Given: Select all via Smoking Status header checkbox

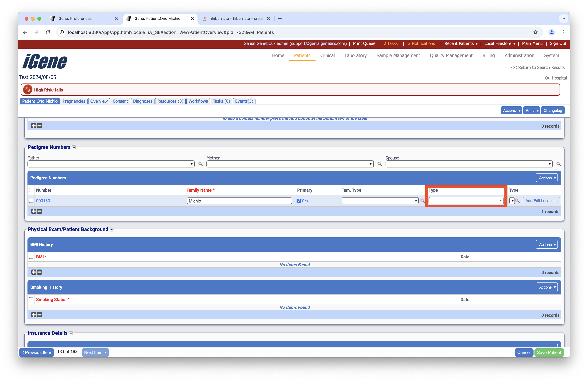Looking at the screenshot, I should (31, 299).
